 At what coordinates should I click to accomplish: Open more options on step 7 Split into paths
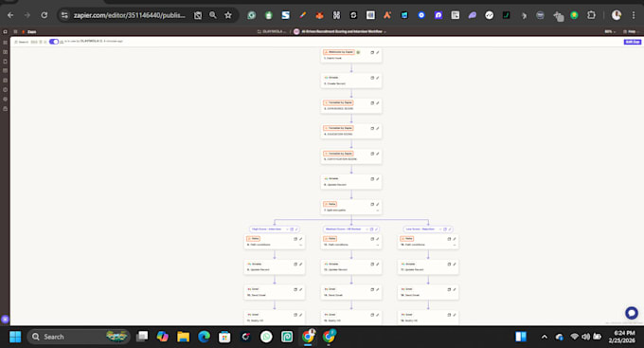(x=378, y=211)
